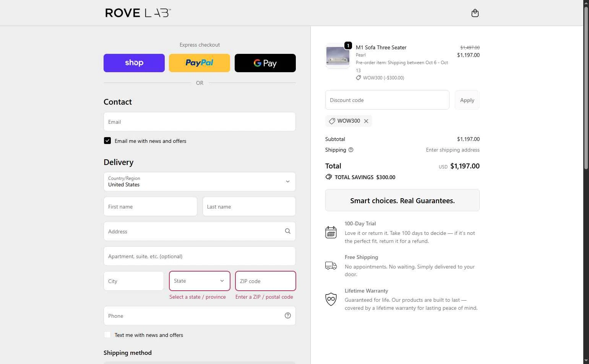Screen dimensions: 589x364
Task: Click the WOW300 (-$300.00) line item text
Action: [383, 78]
